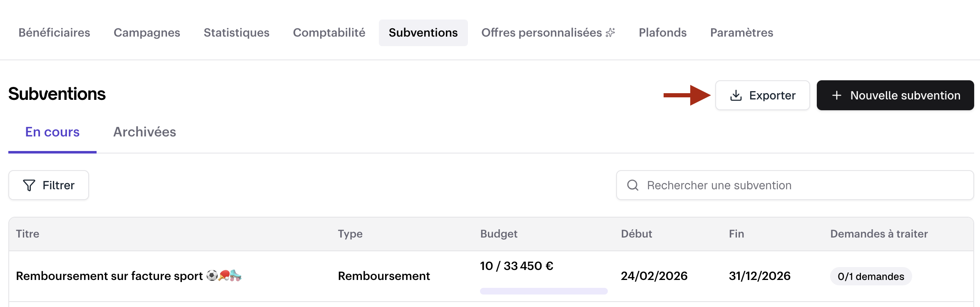Click the plus icon in Nouvelle subvention
The image size is (980, 307).
click(837, 95)
